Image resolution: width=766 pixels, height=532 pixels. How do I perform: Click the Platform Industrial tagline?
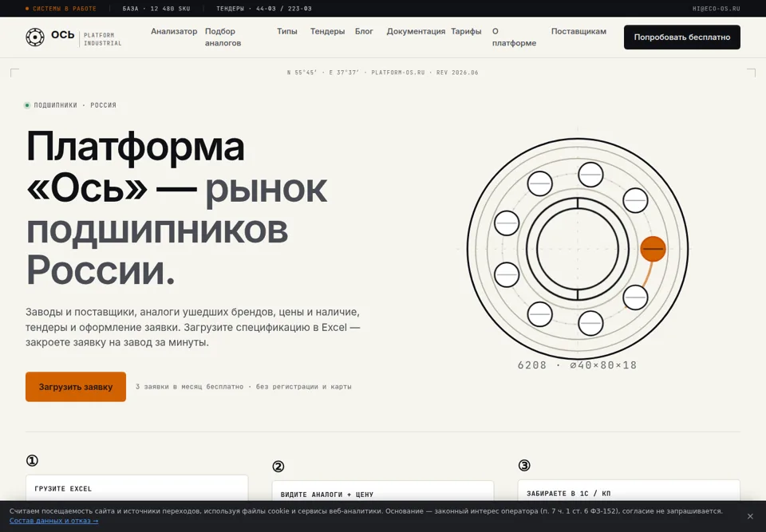tap(103, 39)
